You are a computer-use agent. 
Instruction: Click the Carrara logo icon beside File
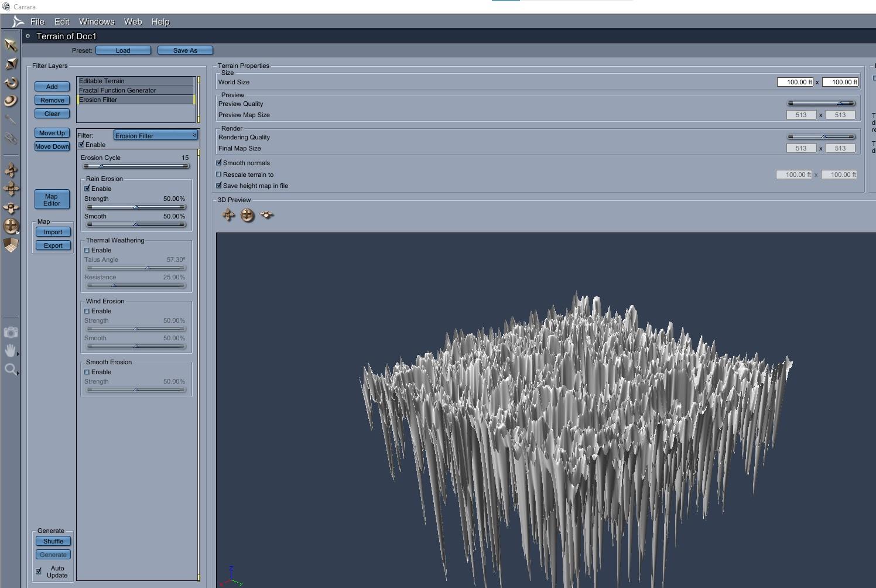pos(18,22)
